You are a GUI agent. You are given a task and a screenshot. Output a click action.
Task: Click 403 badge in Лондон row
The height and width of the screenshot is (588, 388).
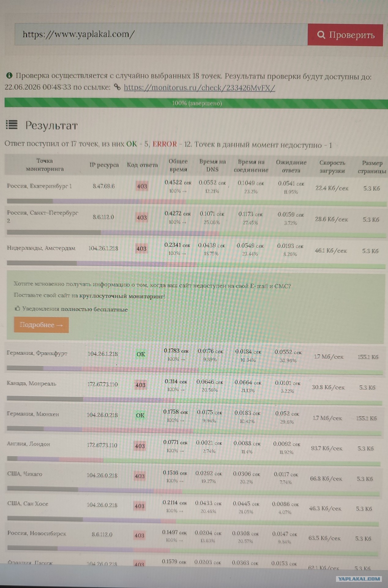tap(140, 446)
